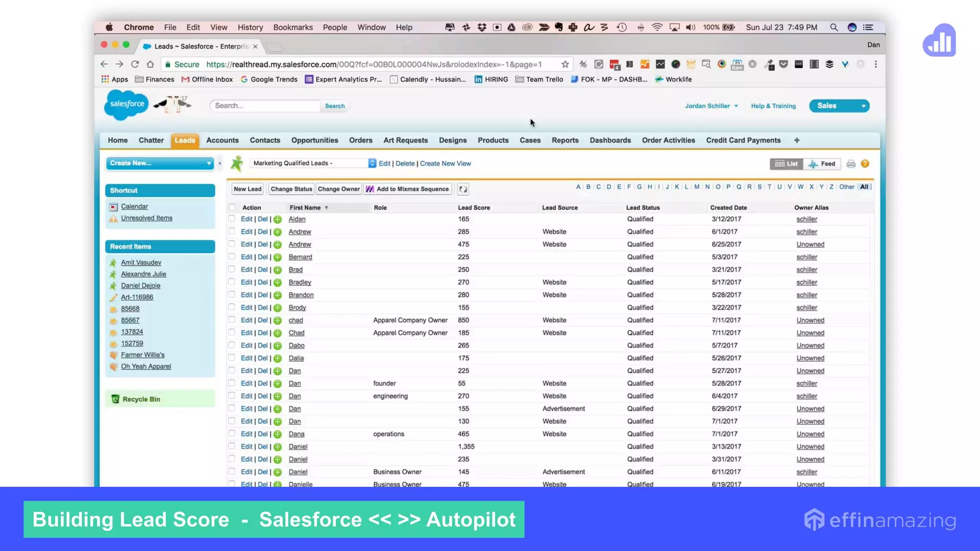980x551 pixels.
Task: Check the box for lead Dana
Action: point(232,433)
